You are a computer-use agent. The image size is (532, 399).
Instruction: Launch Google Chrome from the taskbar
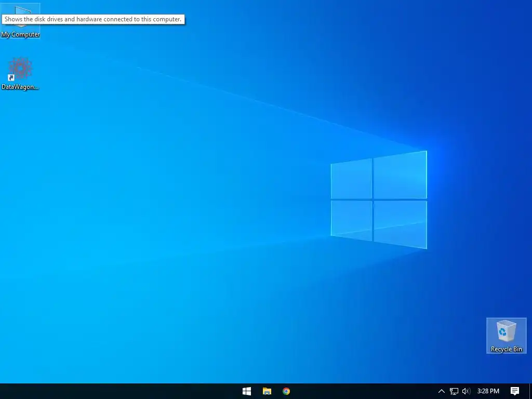click(x=286, y=391)
